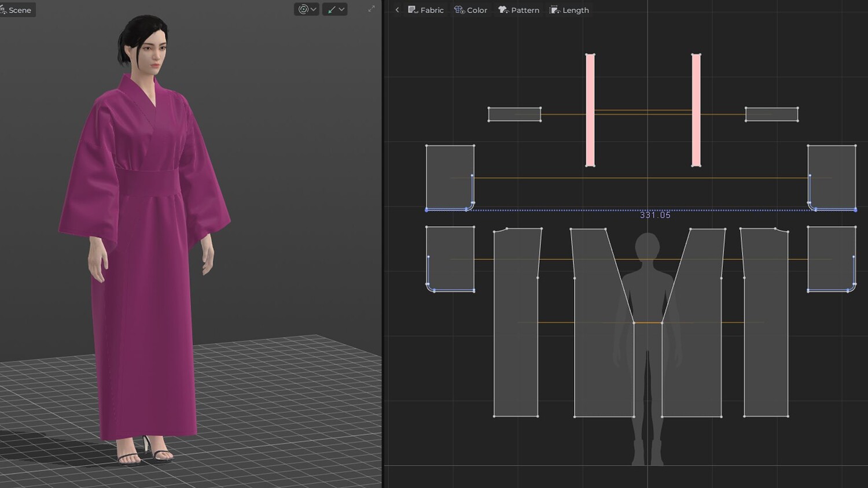Image resolution: width=868 pixels, height=488 pixels.
Task: Select the upper-right sleeve pattern piece
Action: pos(832,178)
